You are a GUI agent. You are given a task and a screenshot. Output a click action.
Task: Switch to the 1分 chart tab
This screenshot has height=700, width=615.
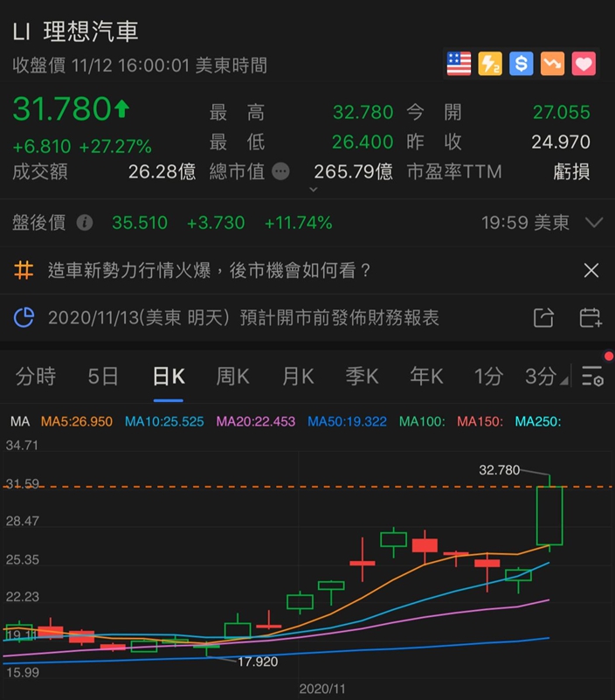pyautogui.click(x=488, y=377)
